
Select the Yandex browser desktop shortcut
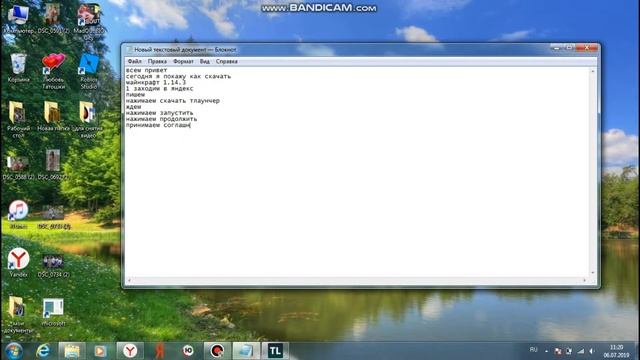tap(18, 263)
